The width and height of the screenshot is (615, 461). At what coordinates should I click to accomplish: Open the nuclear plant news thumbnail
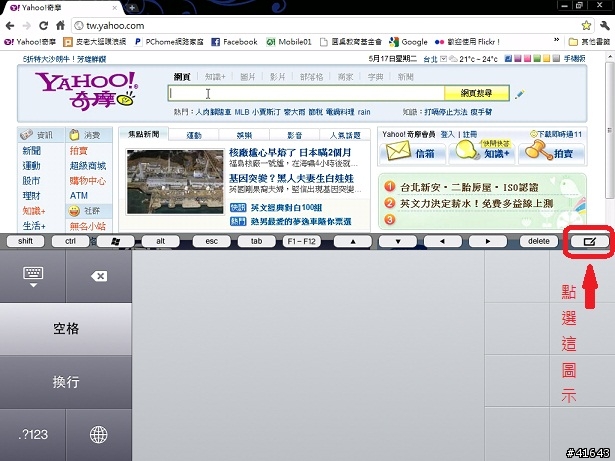[x=175, y=182]
